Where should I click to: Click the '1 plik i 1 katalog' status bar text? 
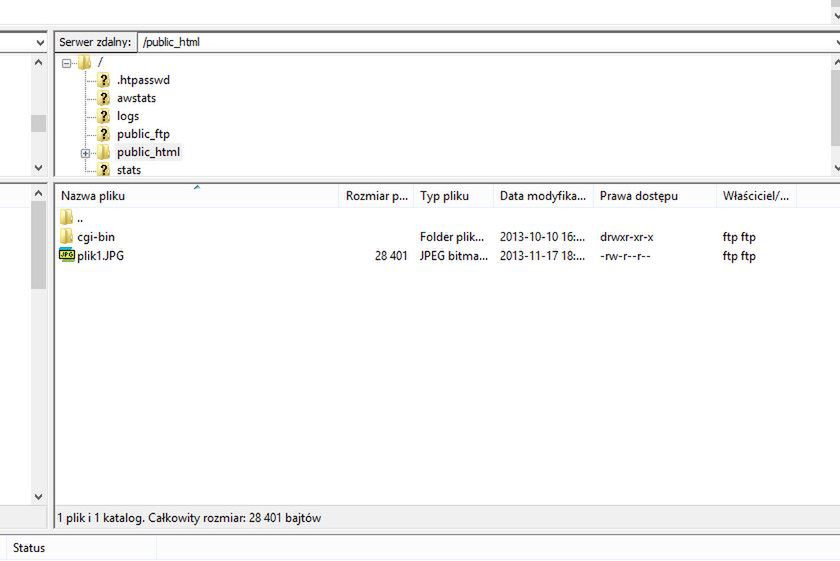pyautogui.click(x=189, y=518)
